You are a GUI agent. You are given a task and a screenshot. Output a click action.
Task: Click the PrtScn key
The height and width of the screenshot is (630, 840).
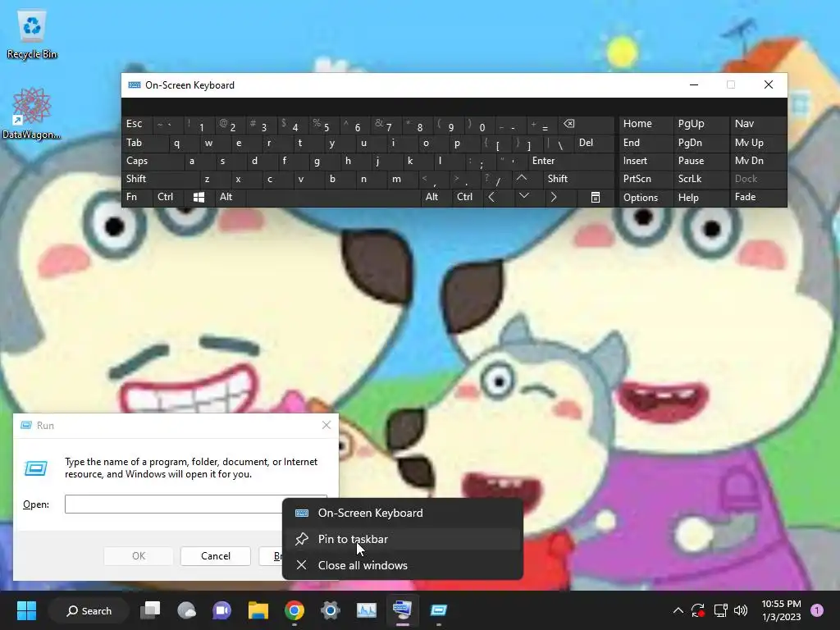coord(645,179)
